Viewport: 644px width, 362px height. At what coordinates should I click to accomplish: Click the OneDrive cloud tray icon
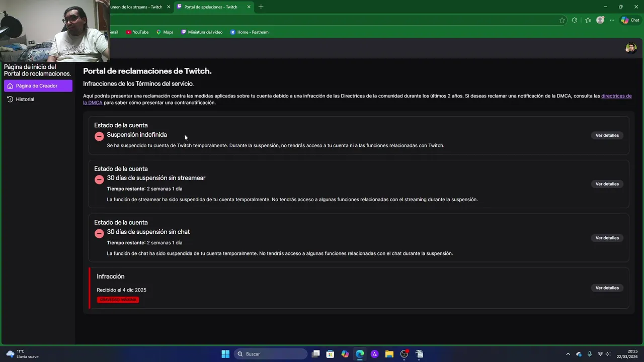pyautogui.click(x=579, y=354)
